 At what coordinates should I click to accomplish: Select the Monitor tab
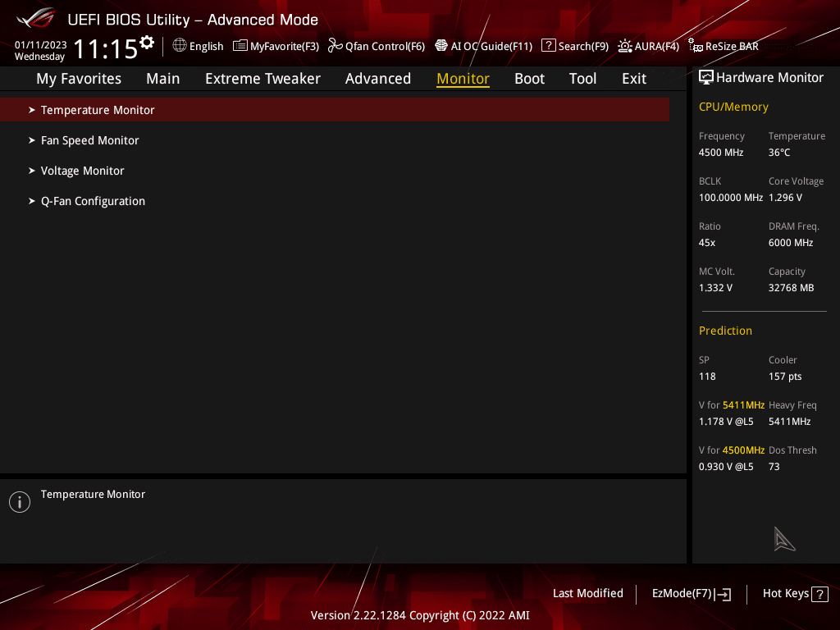click(463, 79)
